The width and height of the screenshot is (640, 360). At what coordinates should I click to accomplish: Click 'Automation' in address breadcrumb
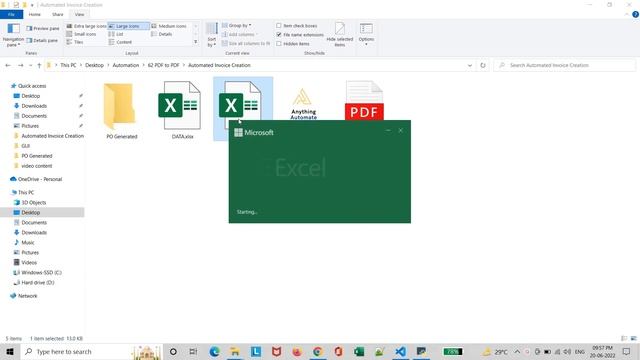coord(126,65)
